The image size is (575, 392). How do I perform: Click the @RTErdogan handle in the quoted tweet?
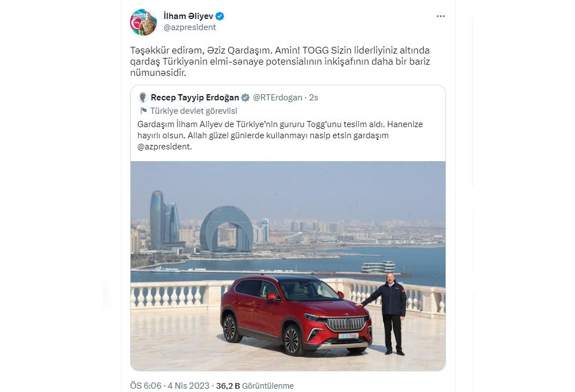277,98
